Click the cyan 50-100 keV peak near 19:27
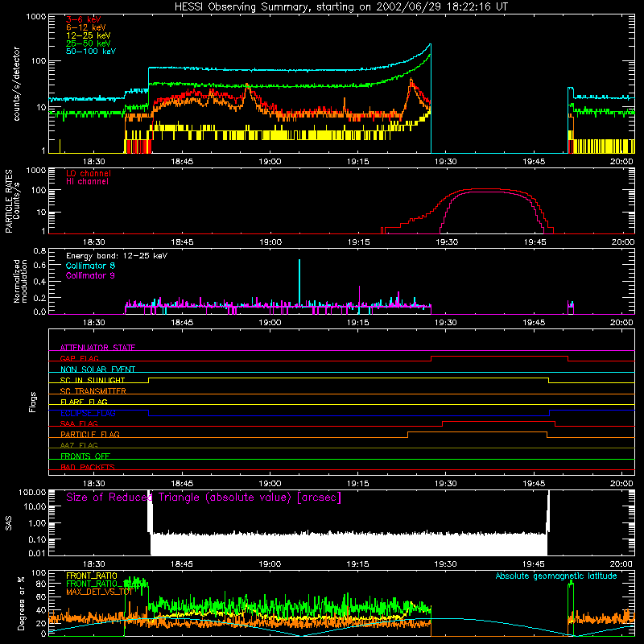Image resolution: width=644 pixels, height=644 pixels. 430,44
